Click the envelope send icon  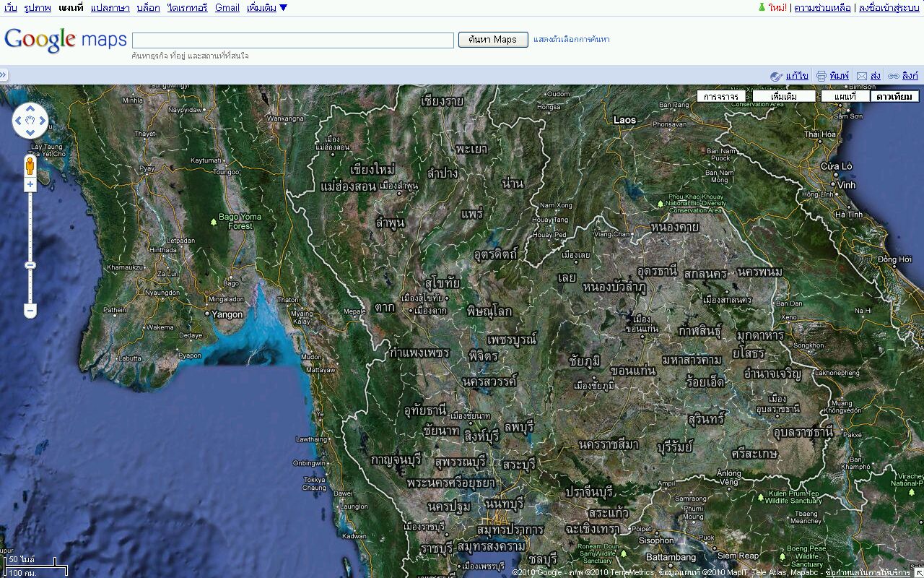(862, 76)
